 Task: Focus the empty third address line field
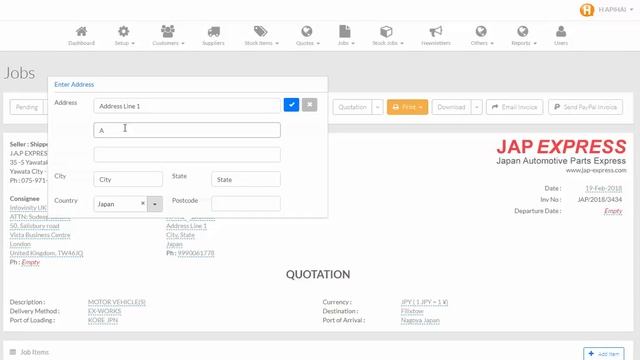187,155
